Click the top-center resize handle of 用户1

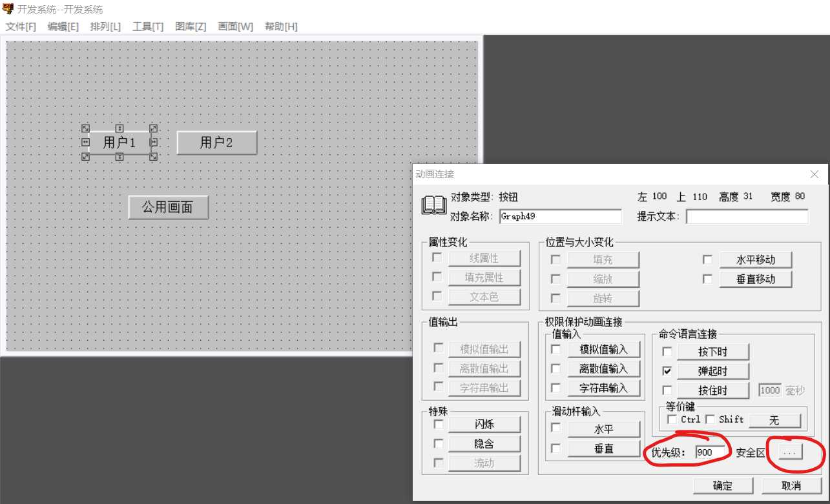tap(119, 128)
